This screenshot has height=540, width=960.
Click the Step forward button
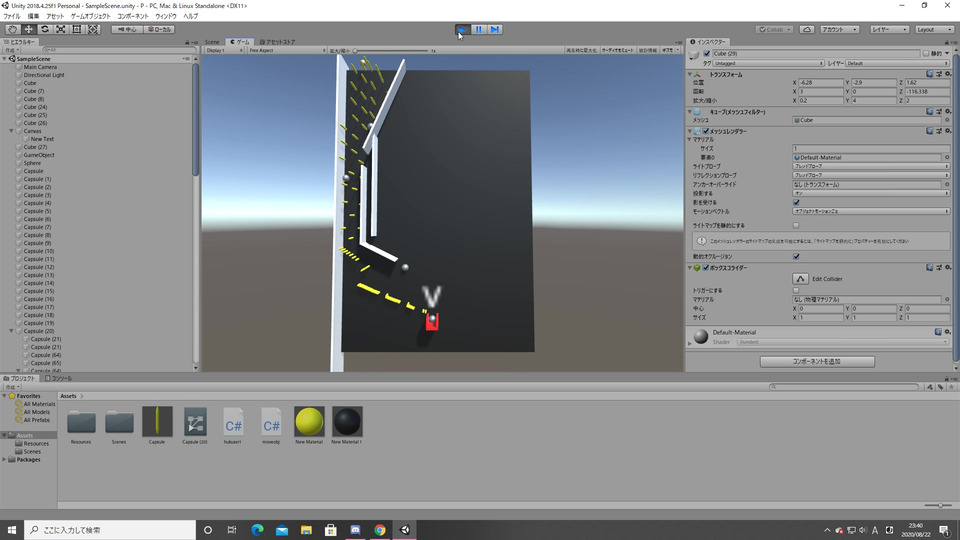(495, 29)
